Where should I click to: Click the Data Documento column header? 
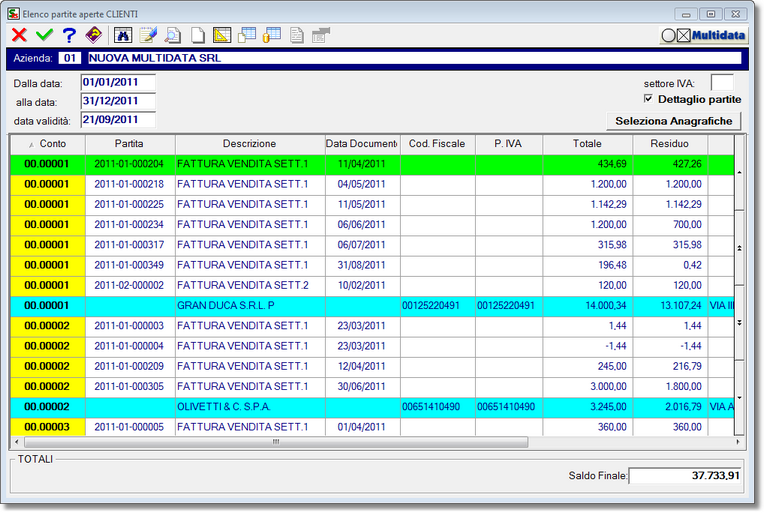(362, 144)
